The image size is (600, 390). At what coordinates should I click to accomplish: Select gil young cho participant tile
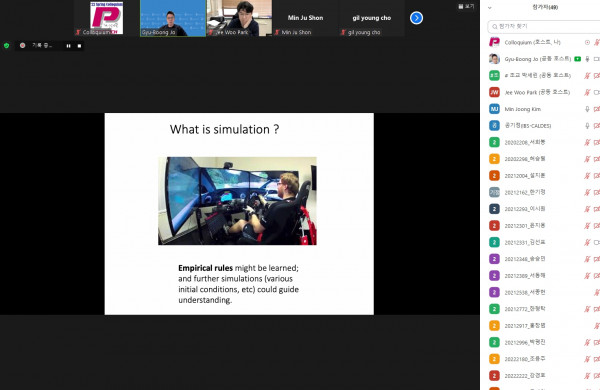[372, 18]
